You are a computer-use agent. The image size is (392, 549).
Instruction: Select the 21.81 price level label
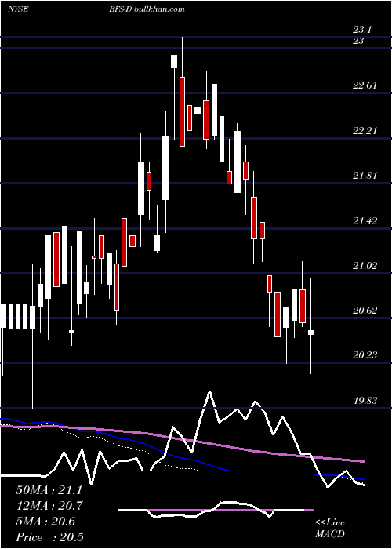click(x=365, y=176)
